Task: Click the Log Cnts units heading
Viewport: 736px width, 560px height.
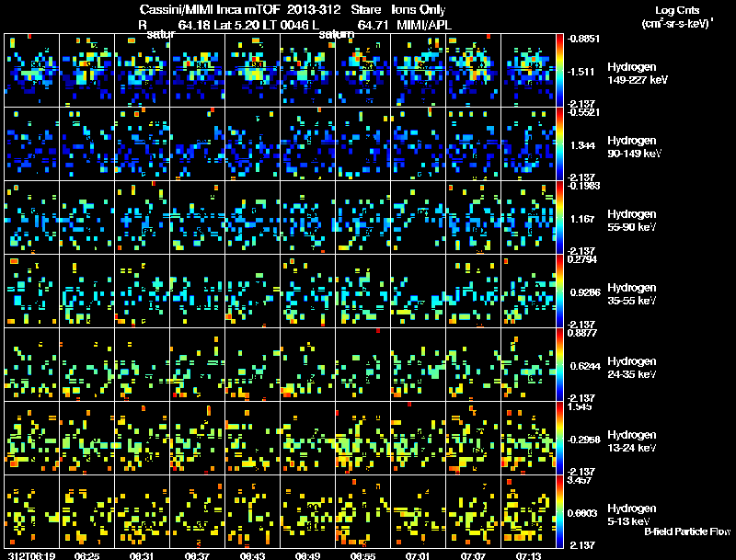Action: (677, 17)
